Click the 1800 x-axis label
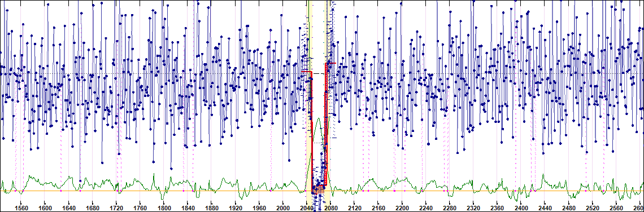Image resolution: width=644 pixels, height=212 pixels. coord(164,207)
